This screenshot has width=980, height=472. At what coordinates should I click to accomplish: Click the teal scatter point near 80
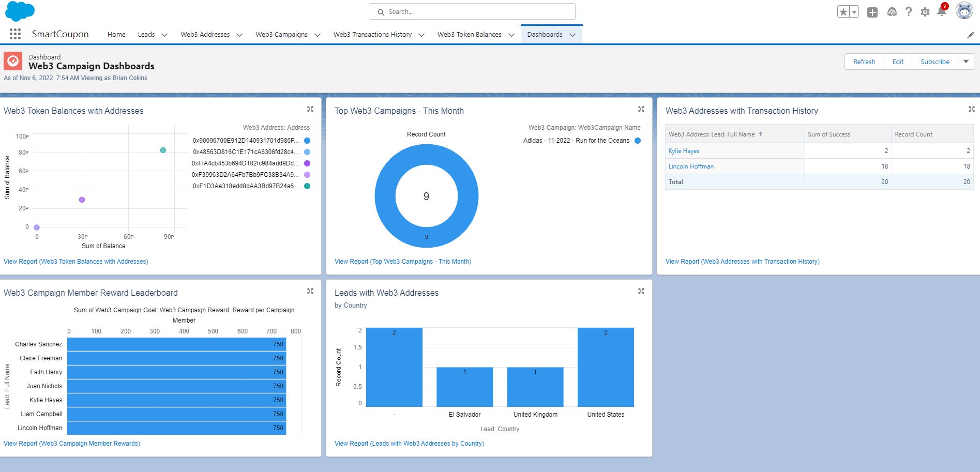pos(163,150)
